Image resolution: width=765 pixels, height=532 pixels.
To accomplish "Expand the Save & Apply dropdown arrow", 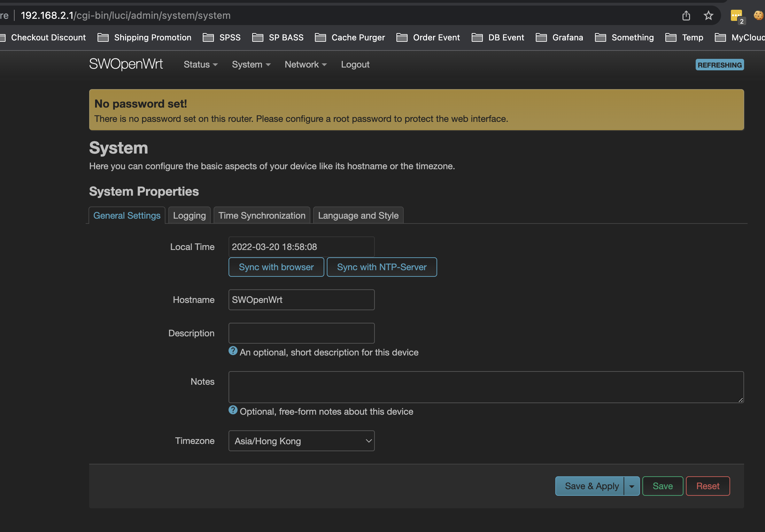I will coord(631,486).
